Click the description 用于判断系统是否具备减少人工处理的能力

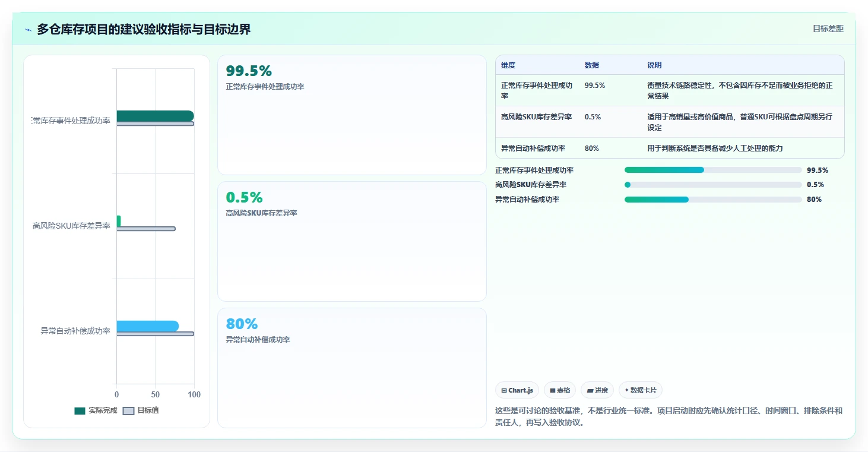(715, 148)
